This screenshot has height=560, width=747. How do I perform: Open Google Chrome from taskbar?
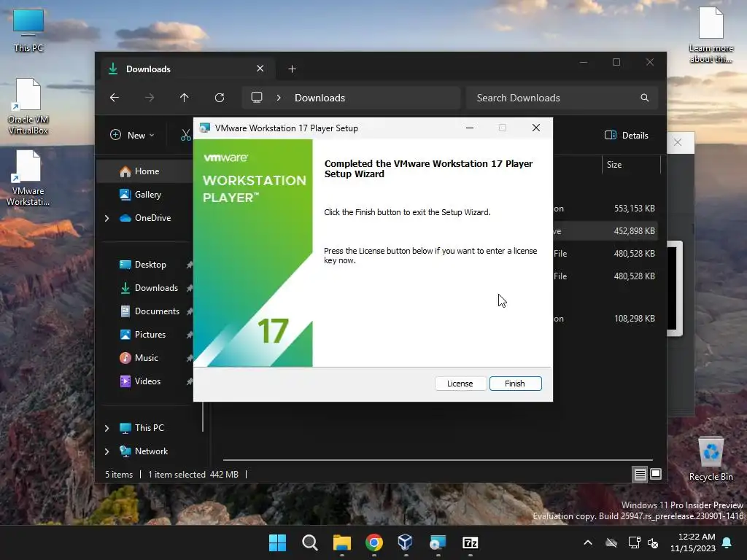(374, 542)
